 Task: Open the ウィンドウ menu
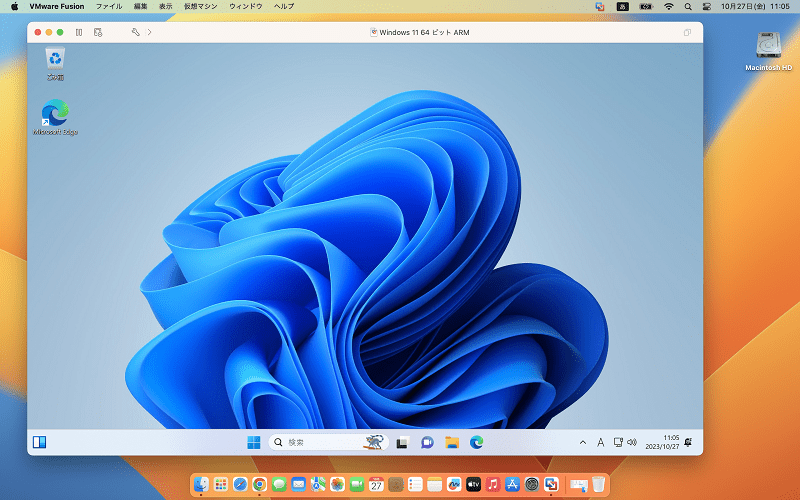click(245, 6)
